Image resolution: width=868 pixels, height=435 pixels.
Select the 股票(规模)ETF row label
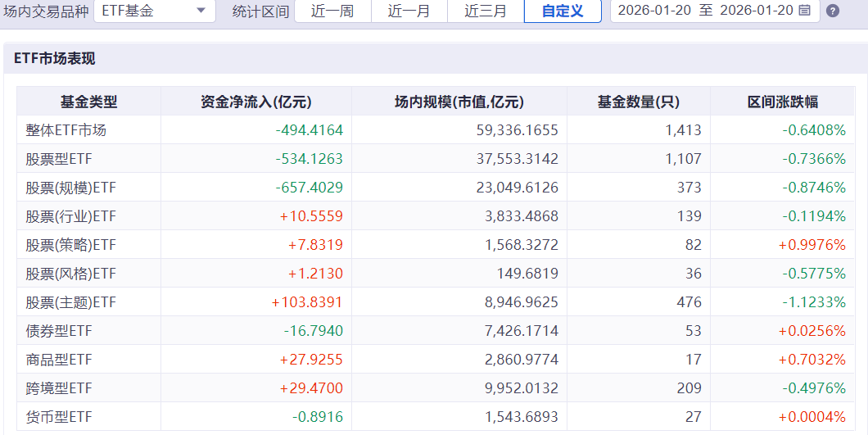click(71, 188)
